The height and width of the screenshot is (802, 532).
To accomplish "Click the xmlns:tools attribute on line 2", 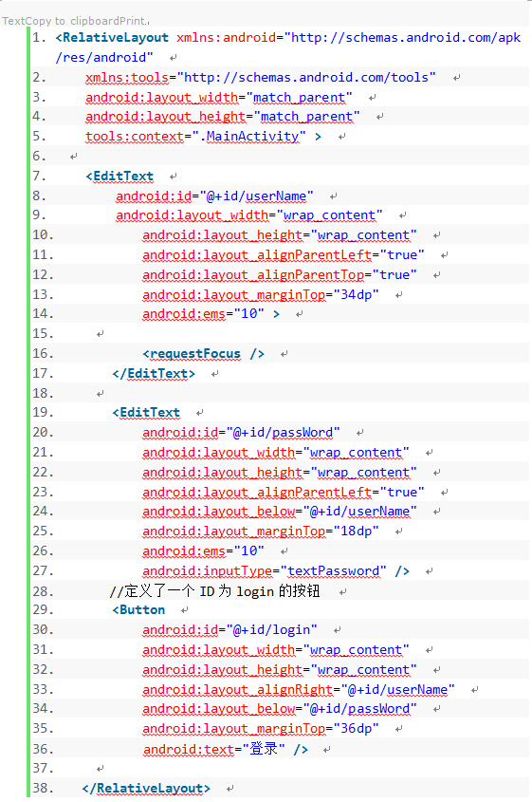I will pos(127,78).
